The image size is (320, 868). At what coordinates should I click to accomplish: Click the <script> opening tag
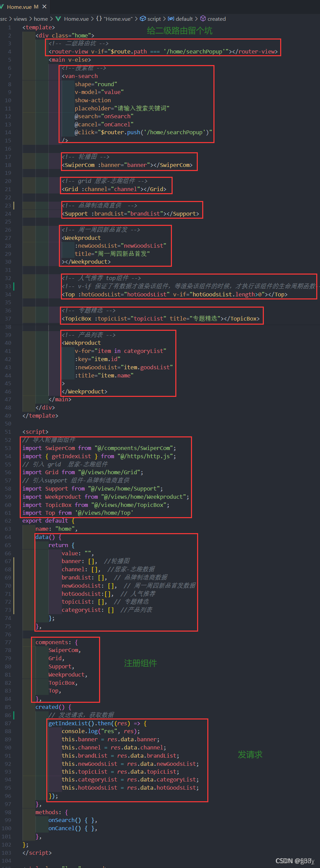[35, 432]
